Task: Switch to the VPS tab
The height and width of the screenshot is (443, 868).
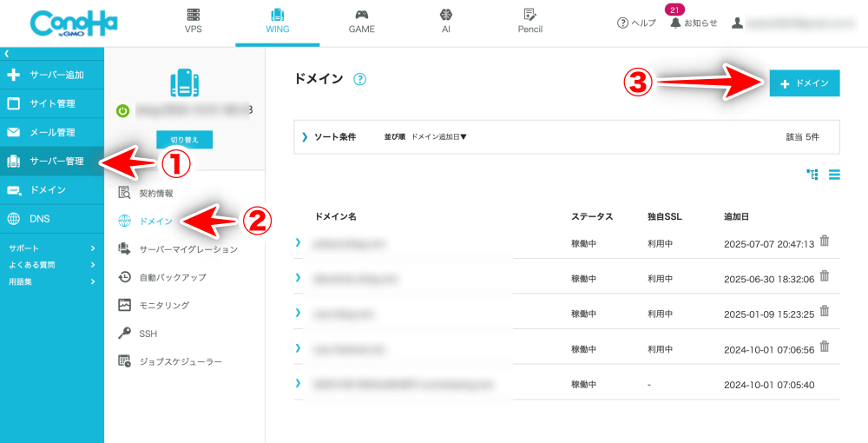Action: click(194, 22)
